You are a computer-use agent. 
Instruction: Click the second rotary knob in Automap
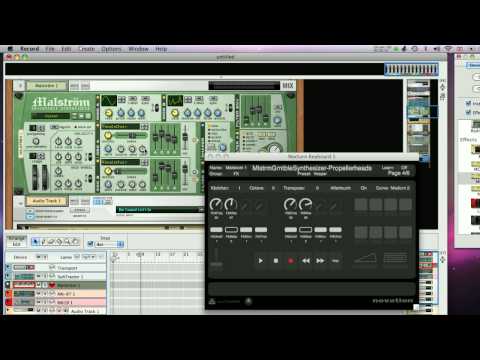click(231, 204)
